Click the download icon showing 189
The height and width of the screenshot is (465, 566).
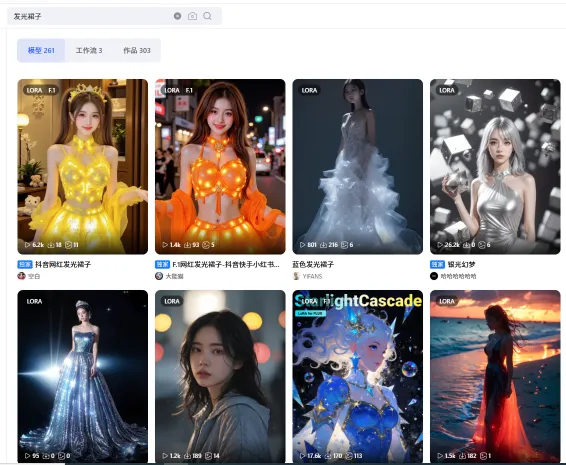(187, 456)
